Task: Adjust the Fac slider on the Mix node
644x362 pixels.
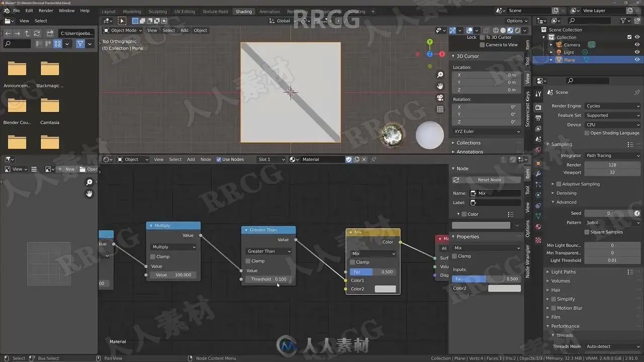Action: coord(372,272)
